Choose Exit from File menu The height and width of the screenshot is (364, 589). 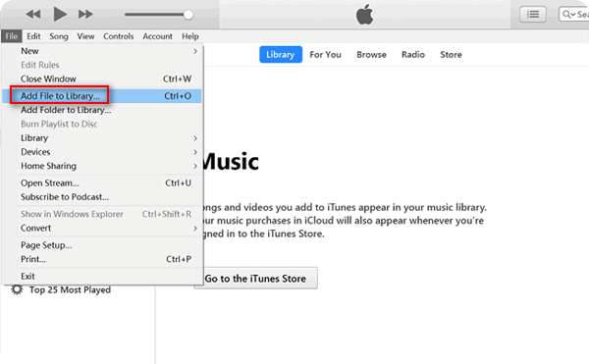(x=102, y=277)
